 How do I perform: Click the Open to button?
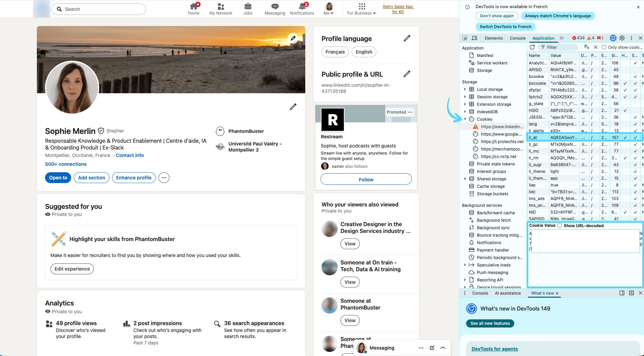pyautogui.click(x=58, y=178)
